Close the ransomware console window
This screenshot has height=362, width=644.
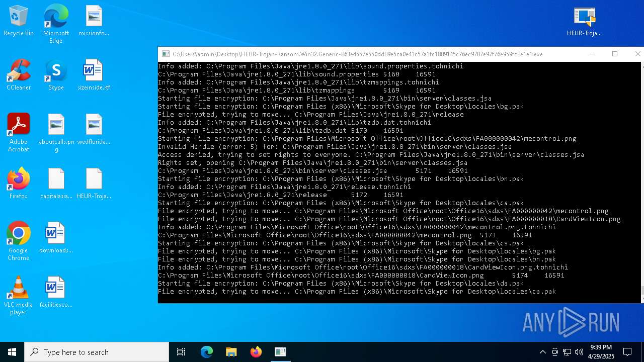(x=637, y=54)
